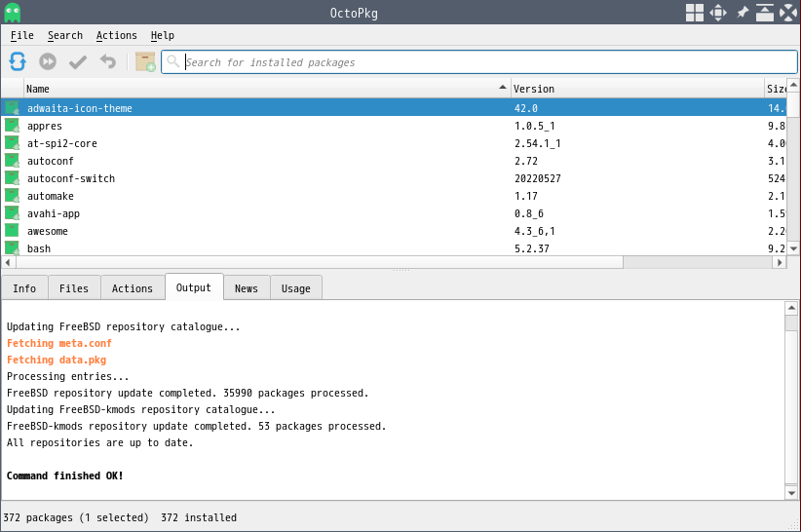
Task: Click the window grid icon in title bar
Action: click(694, 13)
